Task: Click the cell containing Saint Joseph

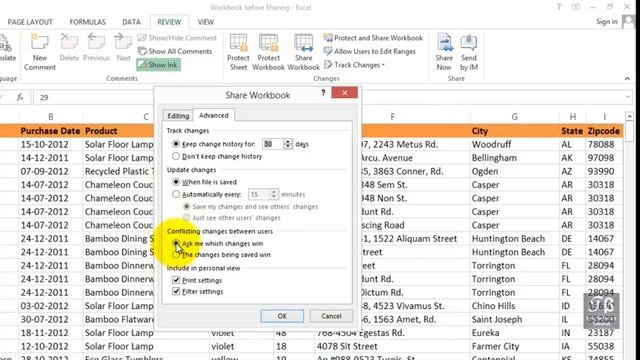Action: (514, 320)
